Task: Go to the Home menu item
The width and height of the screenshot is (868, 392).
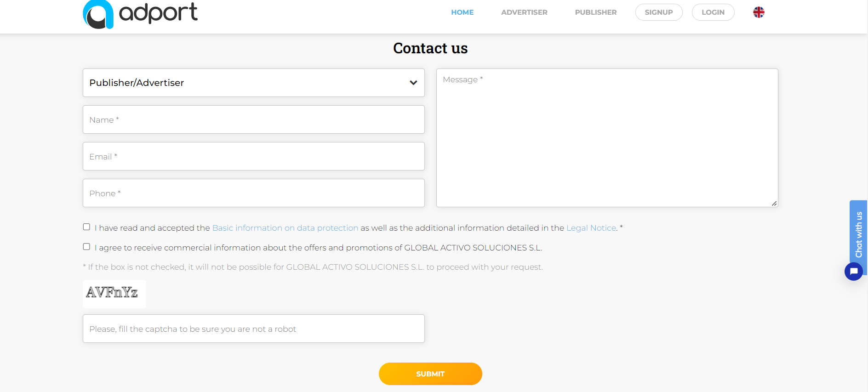Action: tap(462, 12)
